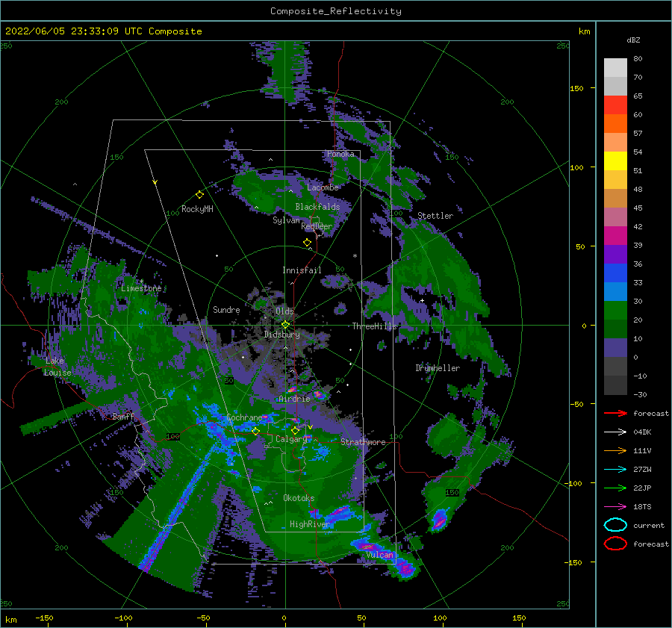The width and height of the screenshot is (672, 628).
Task: Click the Drumheller label
Action: (438, 368)
